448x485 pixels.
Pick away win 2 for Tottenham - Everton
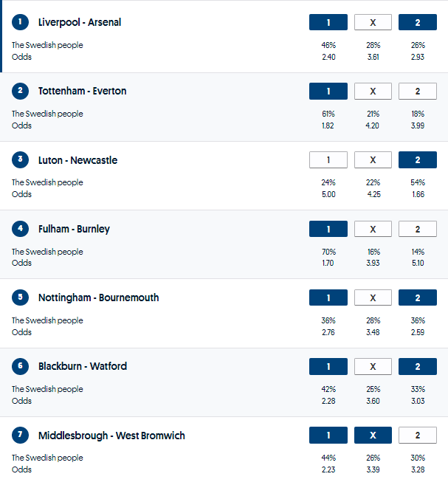[417, 91]
